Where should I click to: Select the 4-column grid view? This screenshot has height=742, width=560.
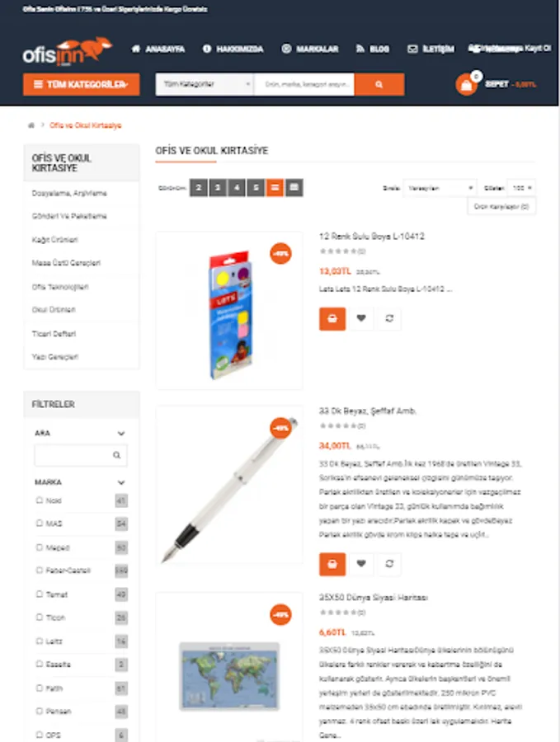point(237,188)
